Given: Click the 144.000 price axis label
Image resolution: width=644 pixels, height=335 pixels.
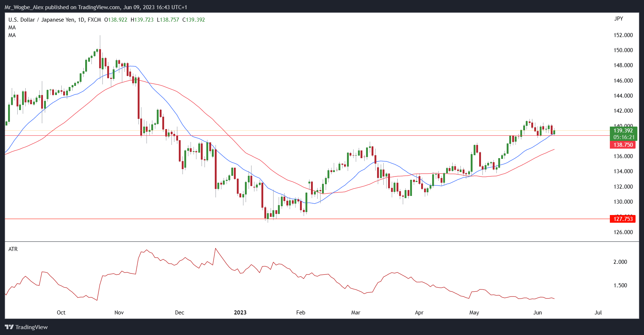Looking at the screenshot, I should coord(623,96).
